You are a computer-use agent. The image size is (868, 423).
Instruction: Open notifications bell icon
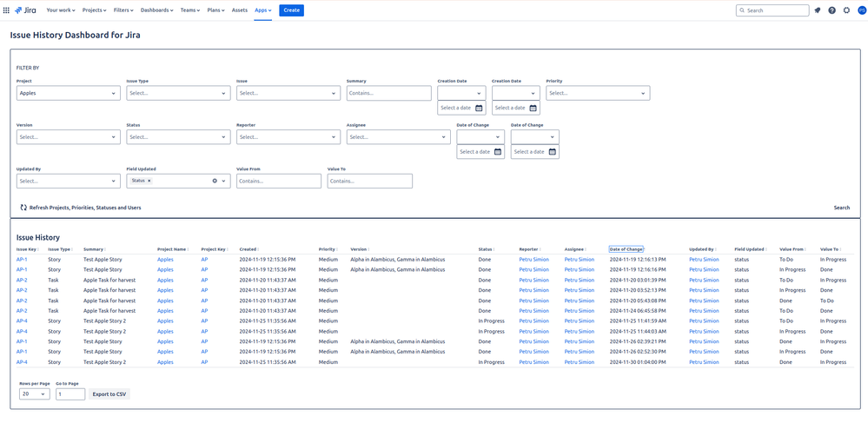818,10
